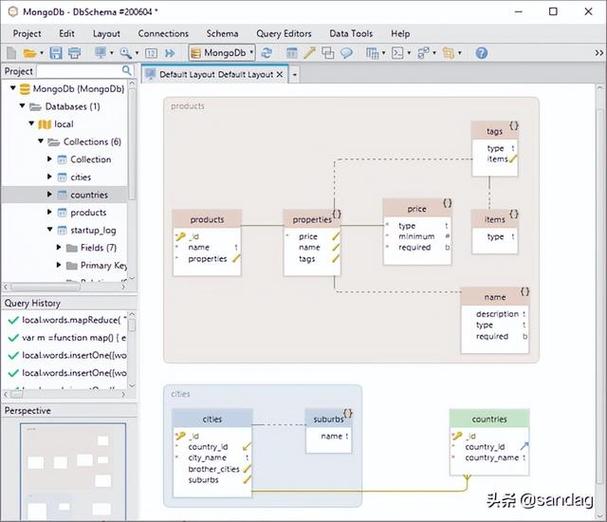This screenshot has height=522, width=607.
Task: Open the Schema menu
Action: [222, 34]
